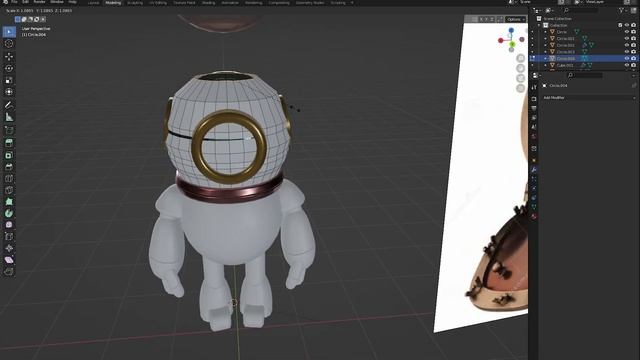Hide Circle.004 in viewport via eye icon

pos(627,58)
